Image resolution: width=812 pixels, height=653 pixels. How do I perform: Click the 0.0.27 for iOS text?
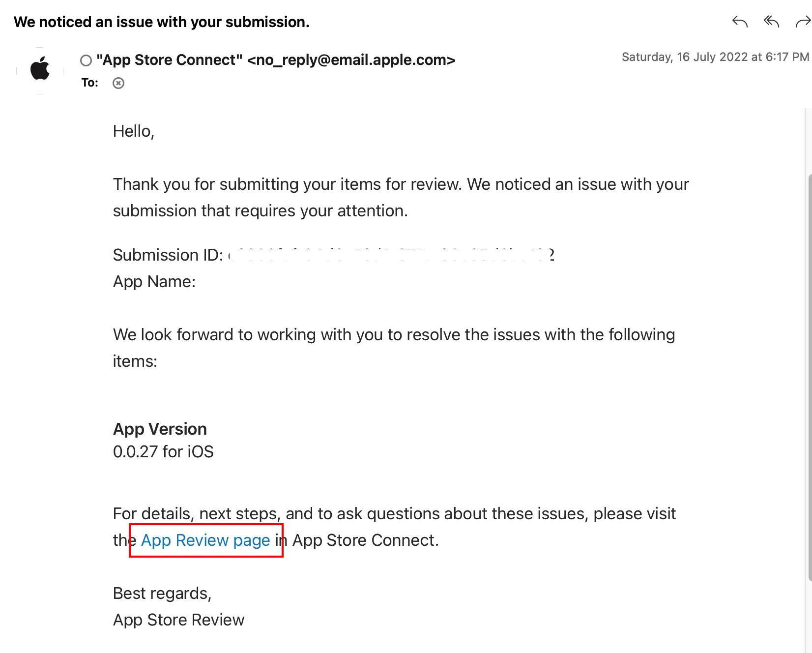pyautogui.click(x=163, y=451)
